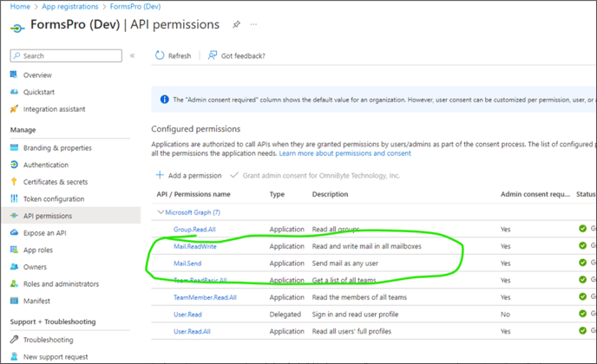The width and height of the screenshot is (597, 364).
Task: Collapse the Microsoft Graph (7) group
Action: pyautogui.click(x=161, y=212)
